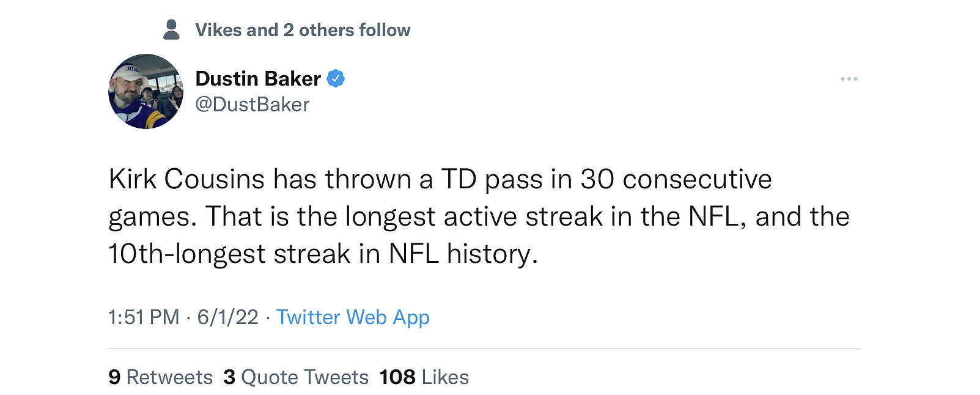
Task: Click the "Kirk Cousins" words in tweet
Action: (186, 179)
